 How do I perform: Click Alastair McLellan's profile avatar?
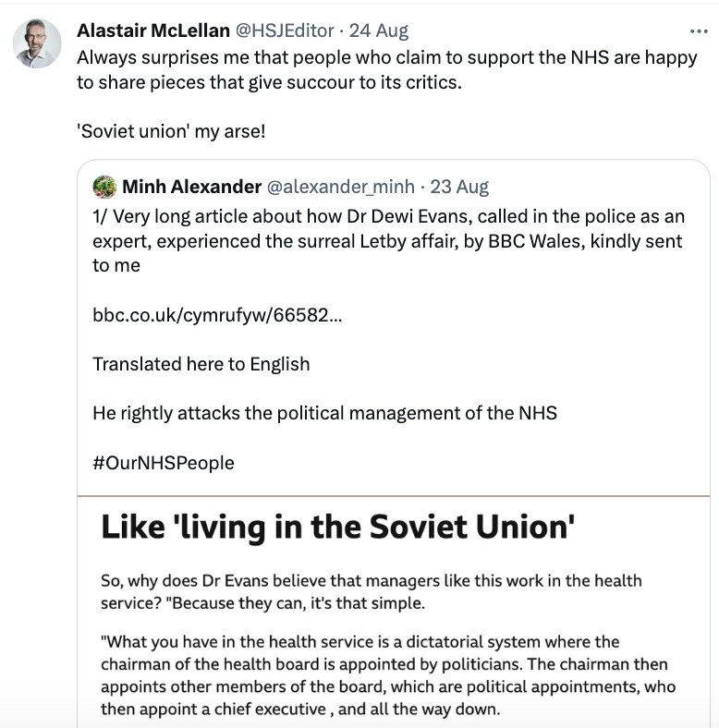[x=38, y=43]
